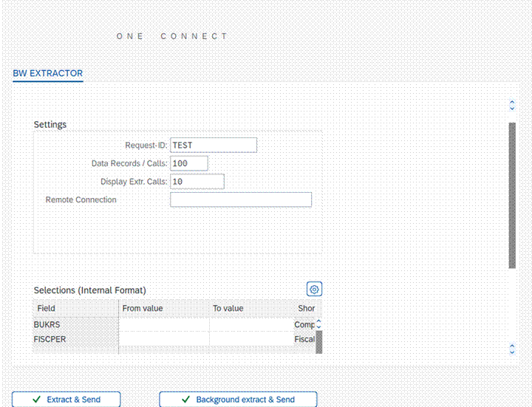Click the To value cell for FISCPER
The image size is (532, 407).
[x=251, y=339]
